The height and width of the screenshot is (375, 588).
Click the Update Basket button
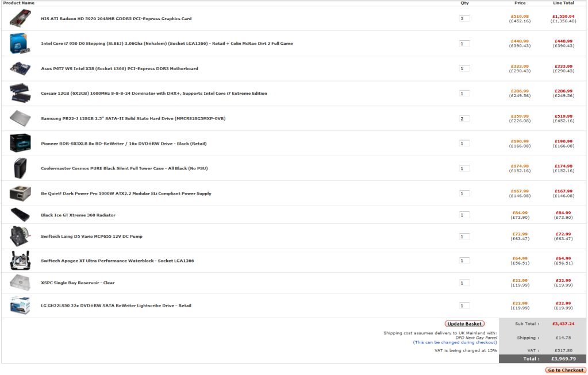point(464,324)
